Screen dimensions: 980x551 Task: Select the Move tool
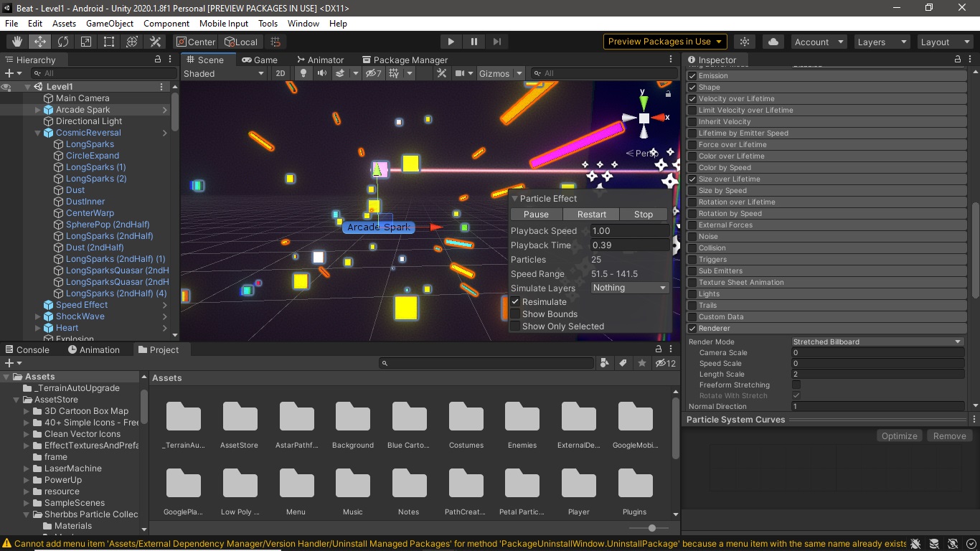[x=39, y=42]
